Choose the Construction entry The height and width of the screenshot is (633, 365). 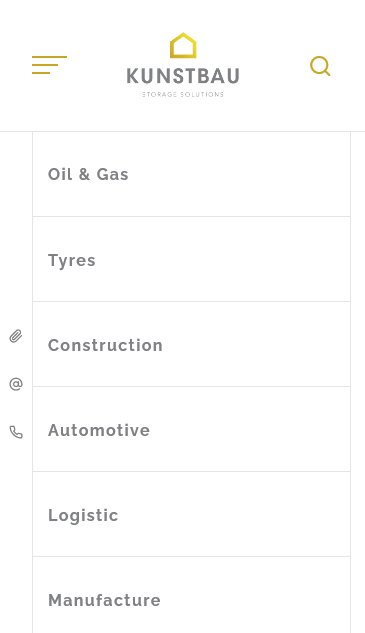point(105,345)
